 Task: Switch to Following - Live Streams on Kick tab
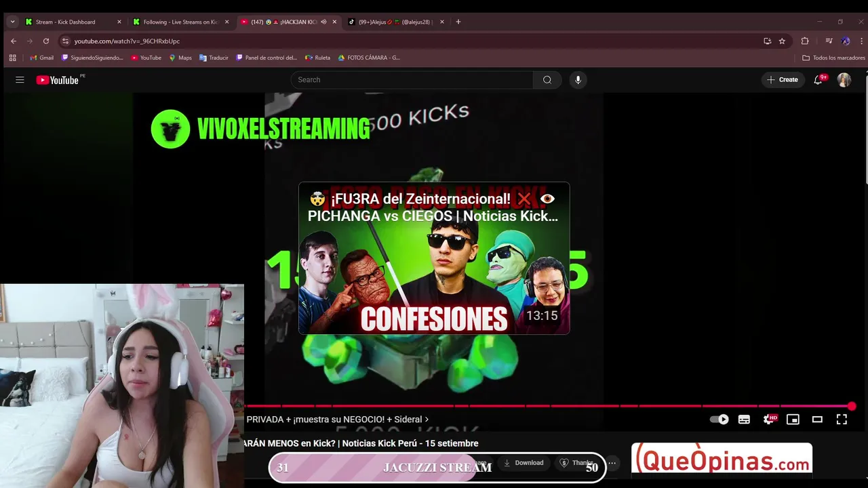click(x=180, y=22)
